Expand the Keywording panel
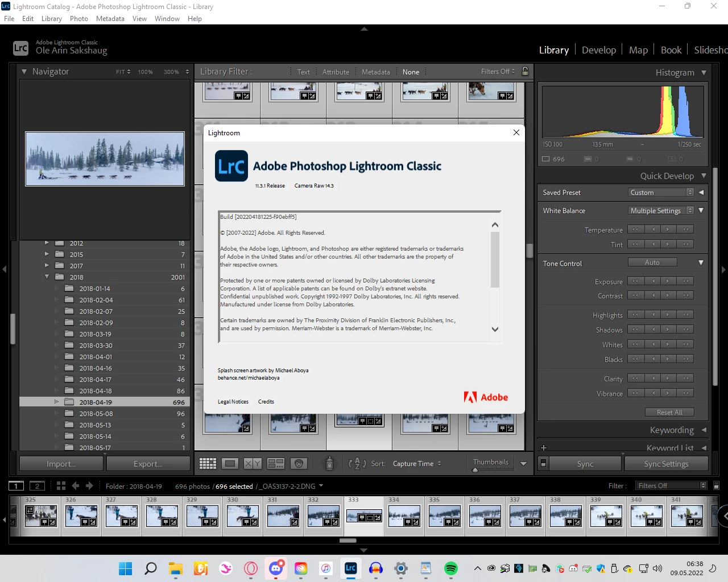728x582 pixels. (704, 430)
